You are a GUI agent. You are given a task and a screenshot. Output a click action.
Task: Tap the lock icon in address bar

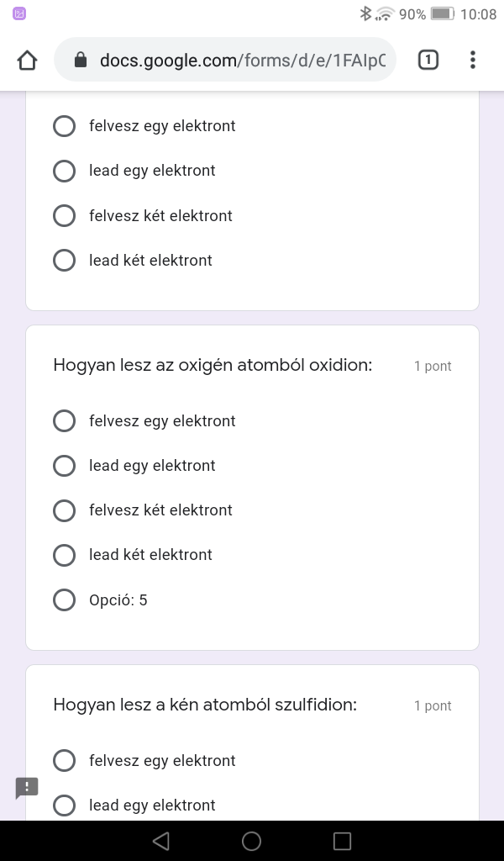pyautogui.click(x=81, y=60)
